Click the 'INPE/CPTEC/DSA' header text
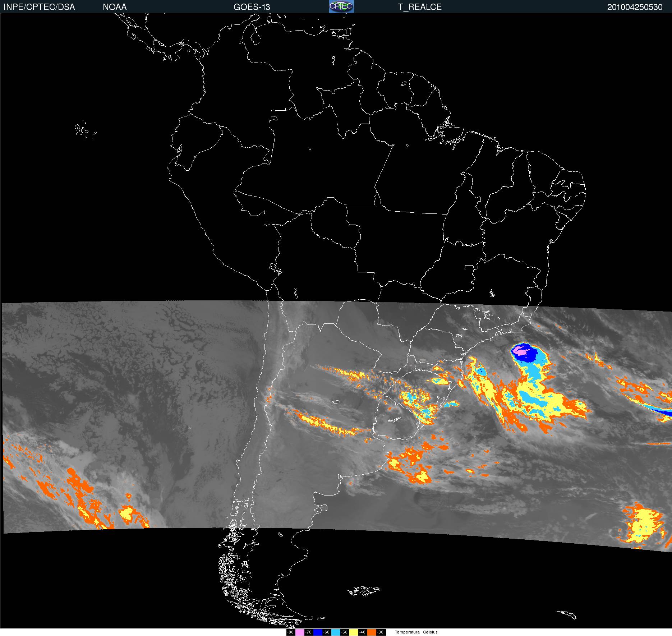Screen dimensions: 672x636 pyautogui.click(x=39, y=7)
